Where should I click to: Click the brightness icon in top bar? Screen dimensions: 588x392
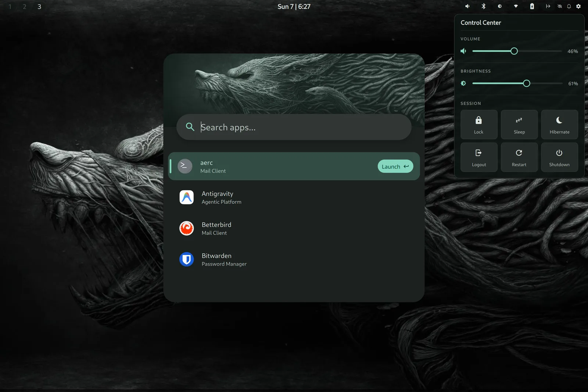[x=500, y=6]
